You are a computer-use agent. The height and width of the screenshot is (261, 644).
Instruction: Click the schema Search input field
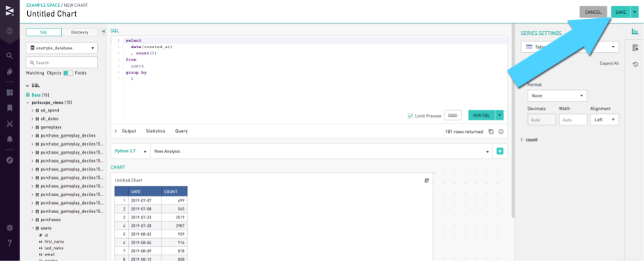click(x=62, y=63)
